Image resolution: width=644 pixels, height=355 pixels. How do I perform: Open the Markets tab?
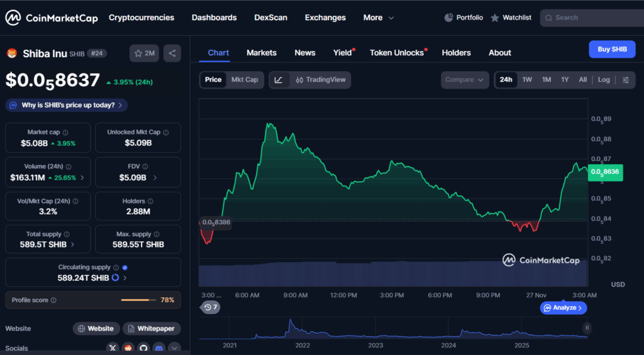click(261, 53)
